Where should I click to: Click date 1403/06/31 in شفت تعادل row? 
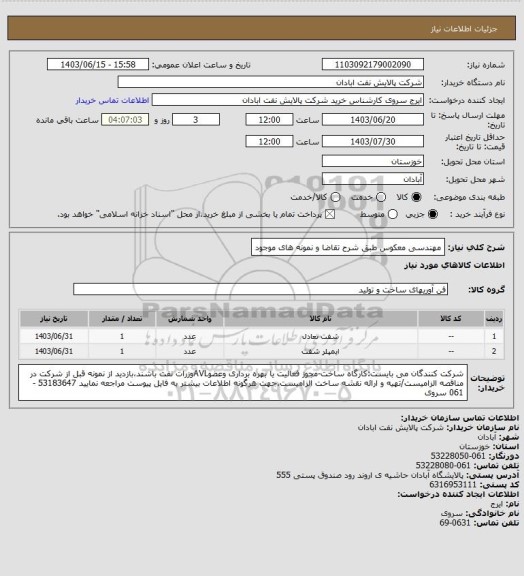(x=54, y=336)
